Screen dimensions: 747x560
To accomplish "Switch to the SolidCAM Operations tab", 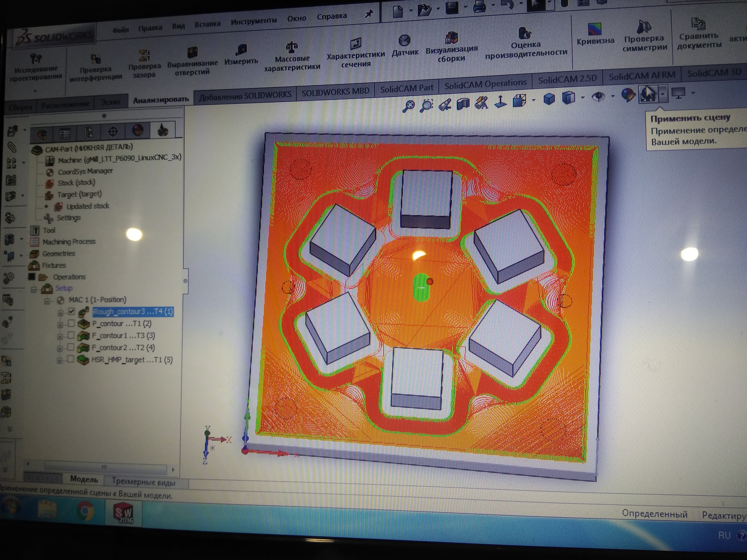I will pyautogui.click(x=485, y=84).
